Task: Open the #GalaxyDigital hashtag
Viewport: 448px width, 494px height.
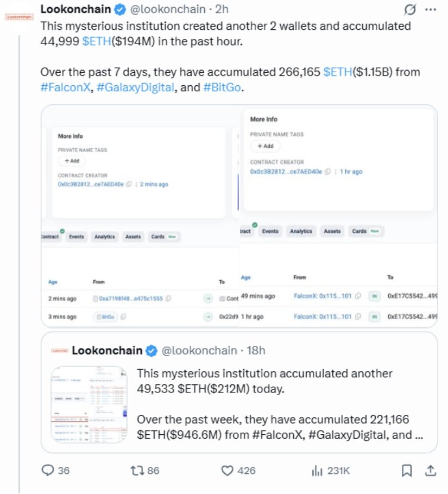Action: (135, 87)
